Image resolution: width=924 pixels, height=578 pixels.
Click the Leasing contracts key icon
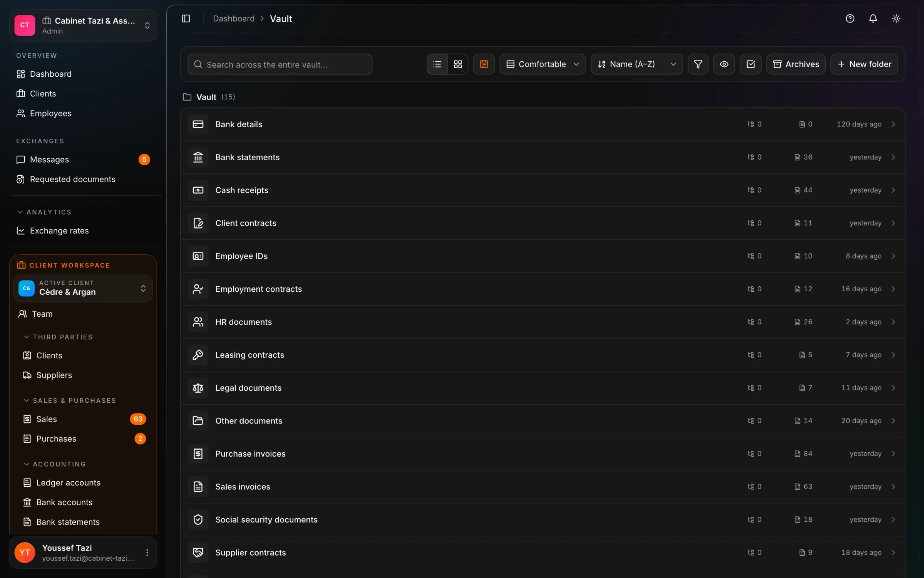tap(198, 355)
